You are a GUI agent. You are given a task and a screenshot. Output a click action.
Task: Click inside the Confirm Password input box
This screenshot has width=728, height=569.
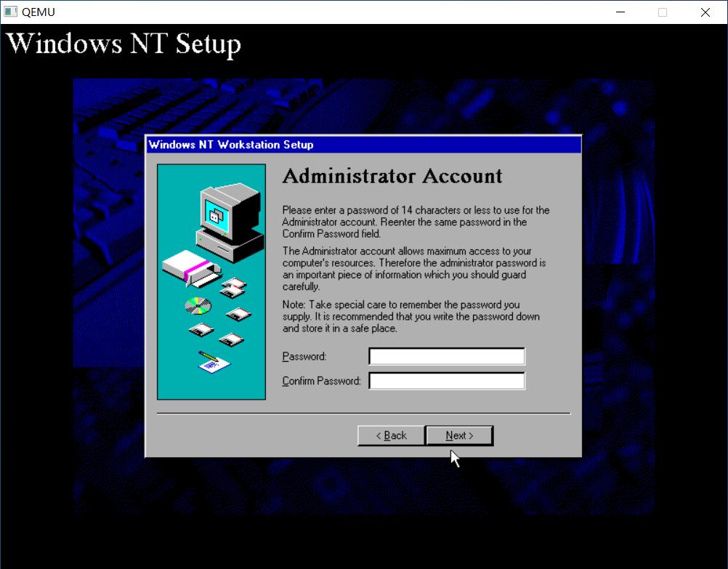446,380
